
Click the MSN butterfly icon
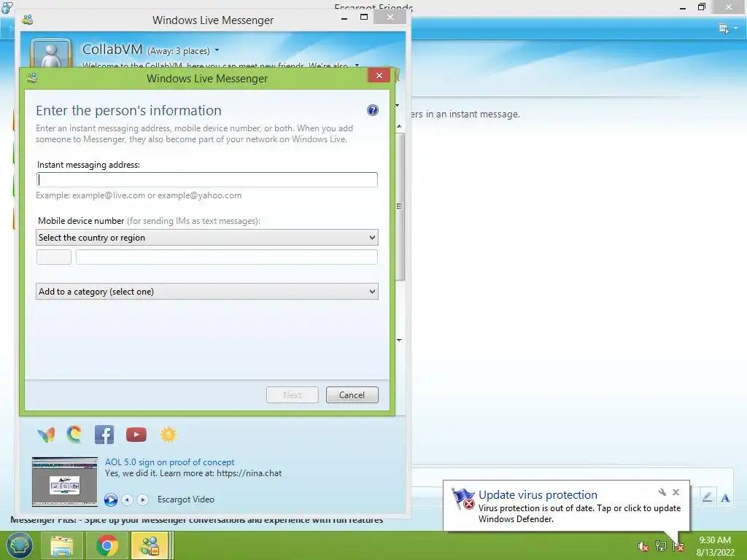[46, 435]
